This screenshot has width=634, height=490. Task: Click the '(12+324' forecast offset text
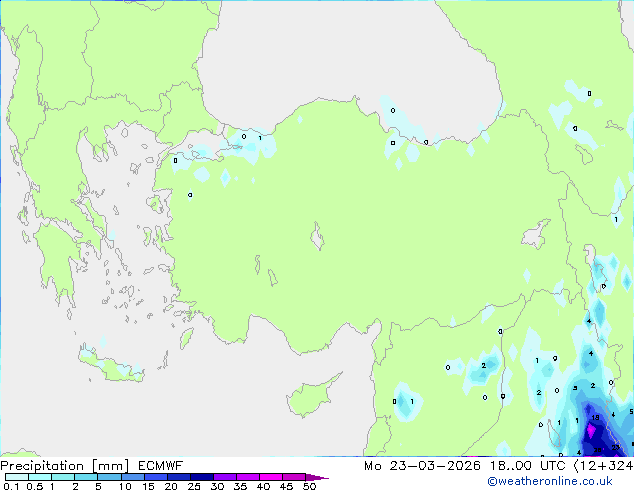pyautogui.click(x=604, y=466)
